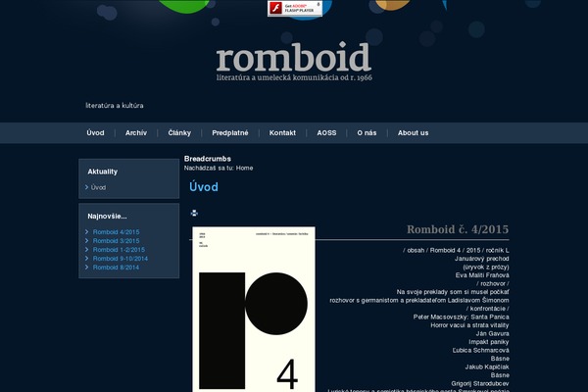This screenshot has height=392, width=588.
Task: Click the romboid logo header
Action: coord(294,62)
